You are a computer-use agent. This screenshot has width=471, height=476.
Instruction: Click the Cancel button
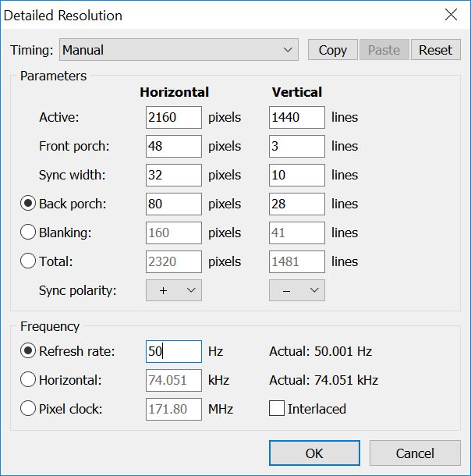[x=415, y=453]
